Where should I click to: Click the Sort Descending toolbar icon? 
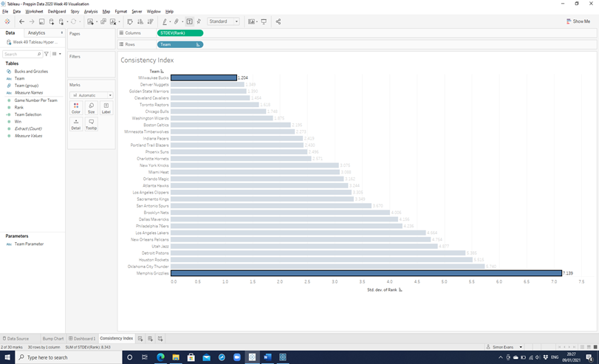click(150, 21)
